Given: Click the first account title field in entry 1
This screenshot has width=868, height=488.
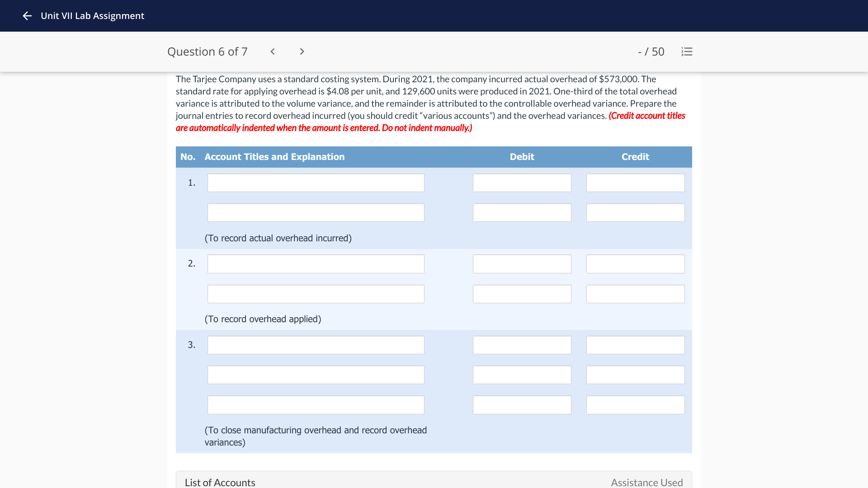Looking at the screenshot, I should (316, 183).
